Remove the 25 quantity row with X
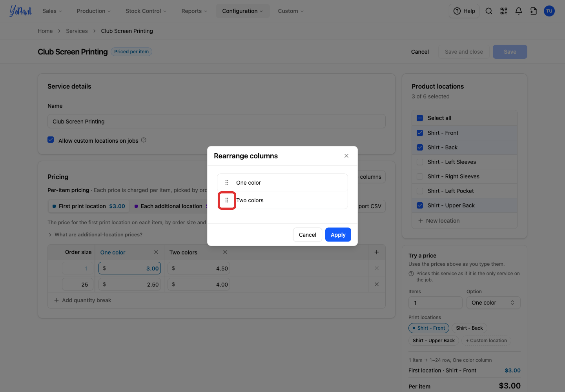The width and height of the screenshot is (565, 392). (x=377, y=284)
